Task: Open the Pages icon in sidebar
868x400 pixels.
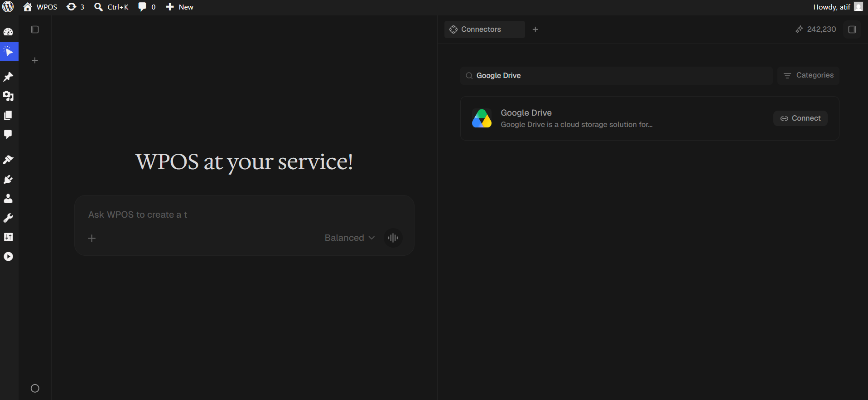Action: pyautogui.click(x=8, y=115)
